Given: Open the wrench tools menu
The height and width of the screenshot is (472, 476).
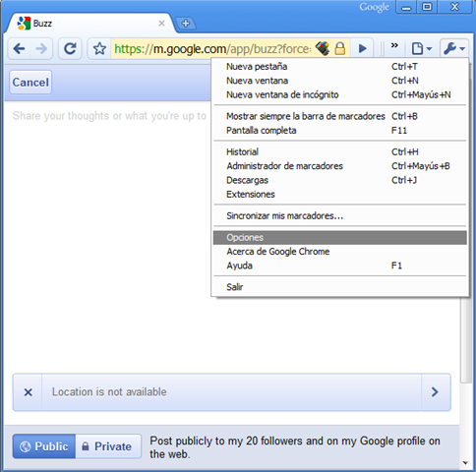Looking at the screenshot, I should (x=454, y=49).
